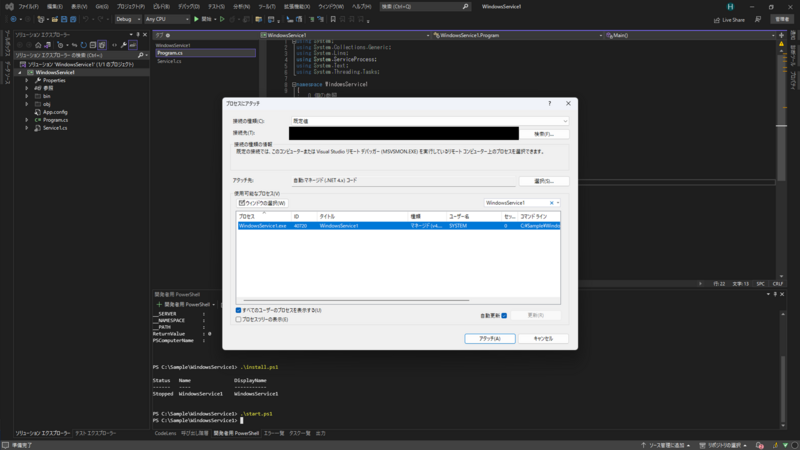Click into the WindowsService1 process filter field

pos(515,203)
